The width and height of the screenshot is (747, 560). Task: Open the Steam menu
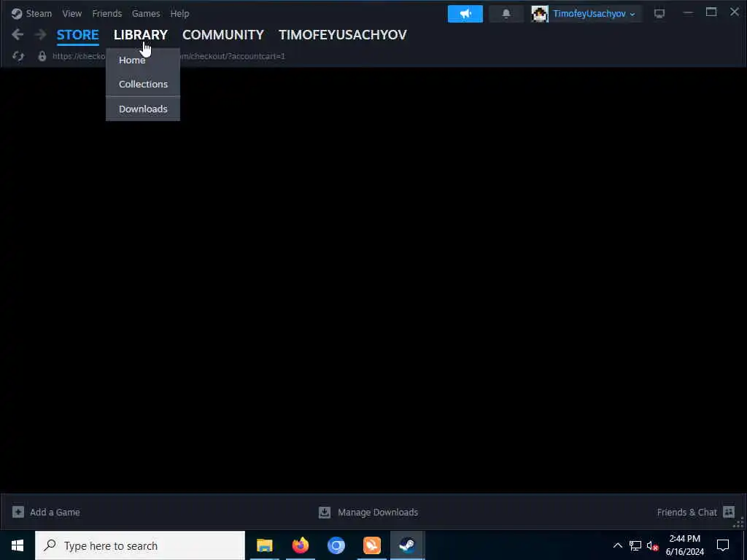point(39,13)
